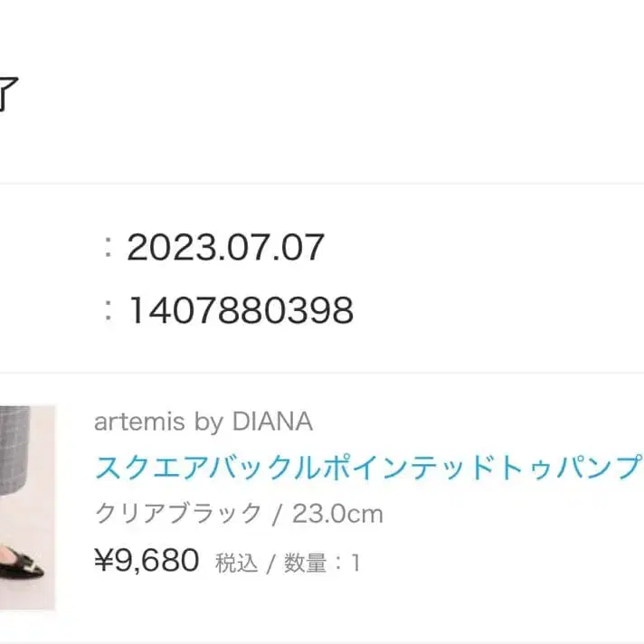Click the 数量：1 quantity text
The width and height of the screenshot is (644, 644).
click(322, 563)
